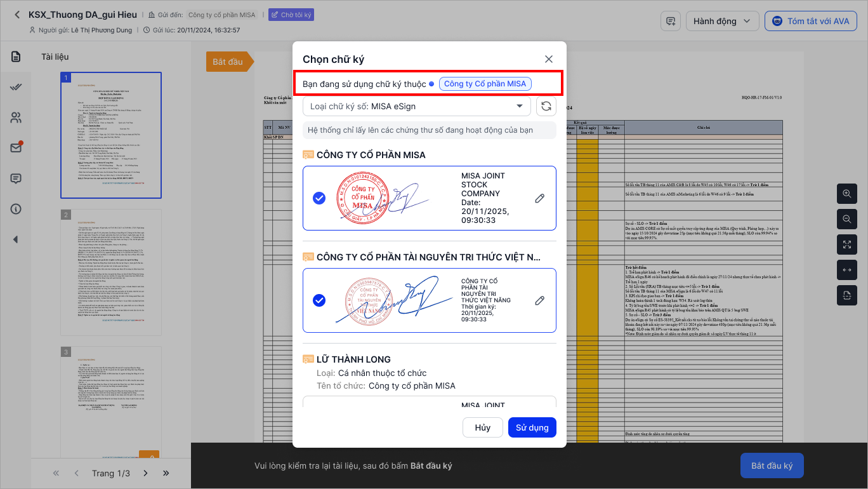Open the document icon in left sidebar
868x489 pixels.
tap(16, 57)
